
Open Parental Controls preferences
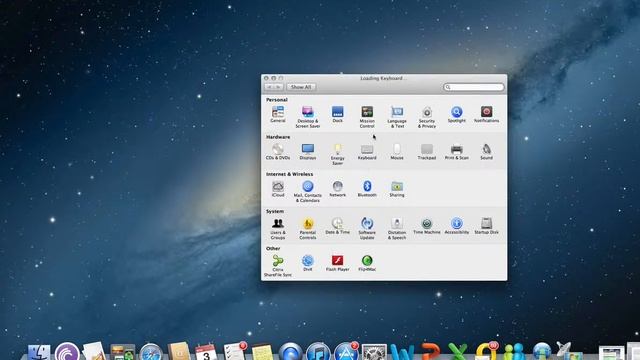click(307, 229)
